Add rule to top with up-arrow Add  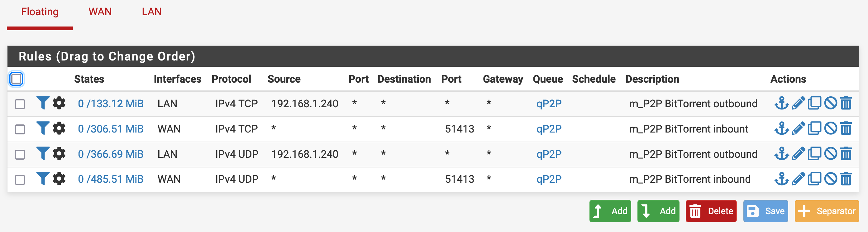[610, 211]
